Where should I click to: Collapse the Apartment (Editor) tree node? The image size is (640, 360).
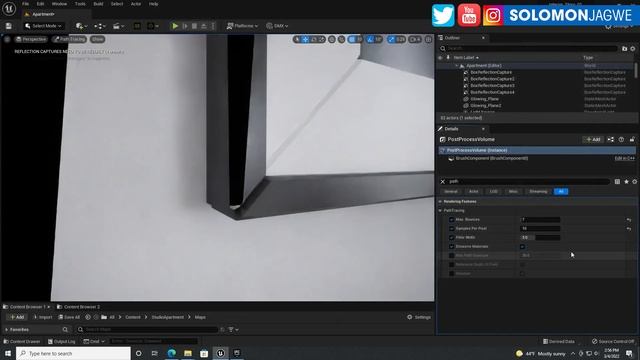pos(457,66)
